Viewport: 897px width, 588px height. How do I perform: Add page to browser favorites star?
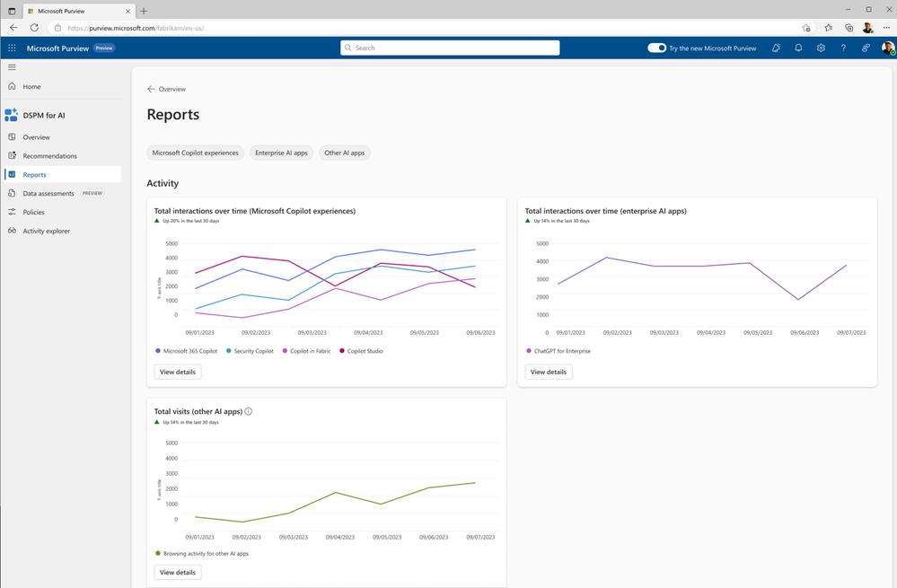click(806, 28)
